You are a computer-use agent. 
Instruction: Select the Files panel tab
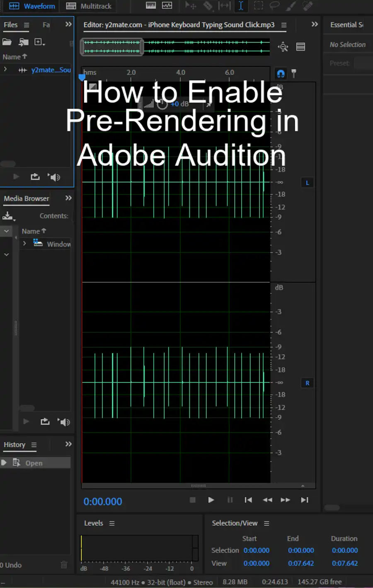coord(11,25)
